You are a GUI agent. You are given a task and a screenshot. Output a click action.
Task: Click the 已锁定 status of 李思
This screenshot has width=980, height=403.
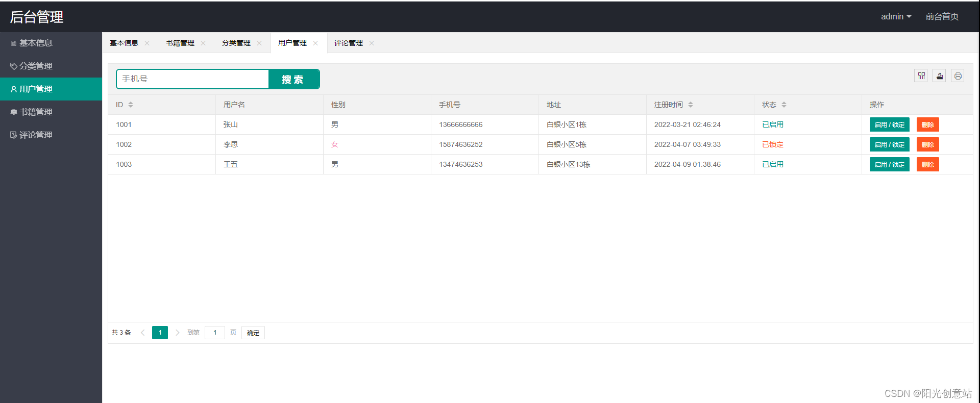click(x=772, y=144)
